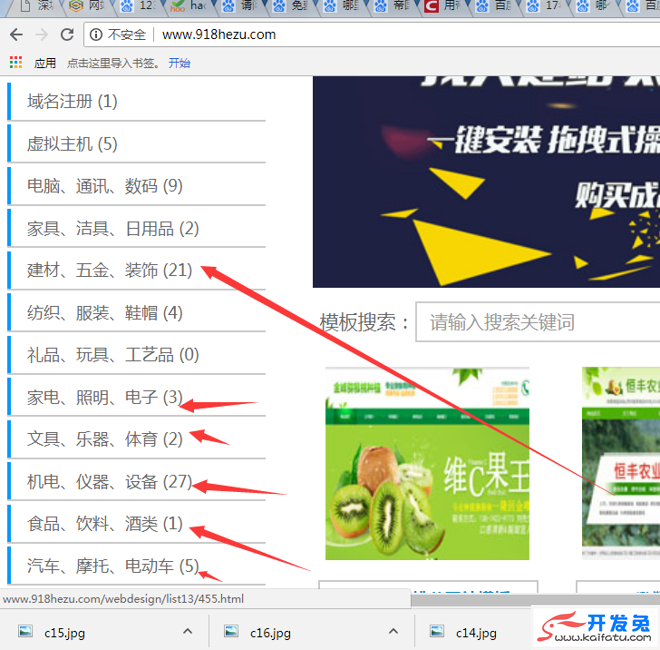The width and height of the screenshot is (660, 650).
Task: Expand options for c15.jpg download
Action: tap(187, 632)
